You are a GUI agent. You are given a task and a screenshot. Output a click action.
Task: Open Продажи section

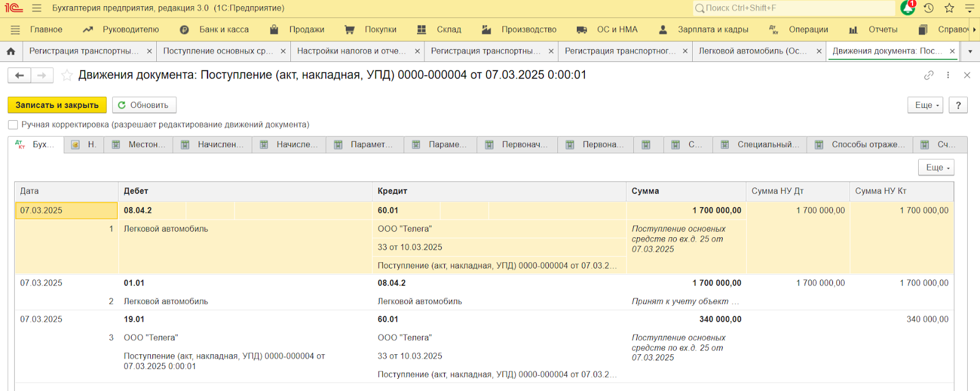click(297, 29)
